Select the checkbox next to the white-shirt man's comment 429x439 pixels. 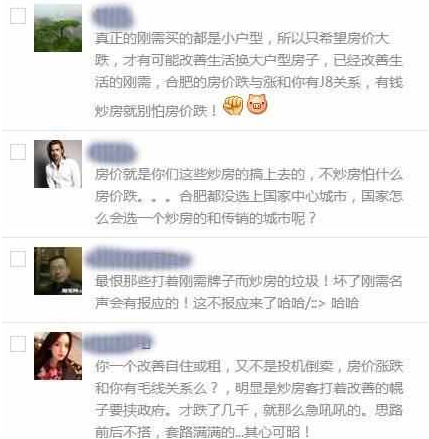point(18,152)
